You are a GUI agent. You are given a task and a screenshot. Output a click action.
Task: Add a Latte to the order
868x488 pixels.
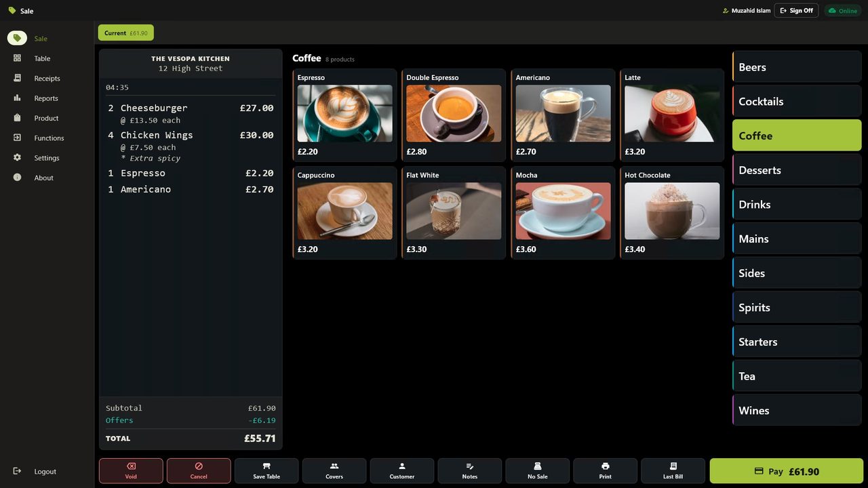pyautogui.click(x=672, y=115)
